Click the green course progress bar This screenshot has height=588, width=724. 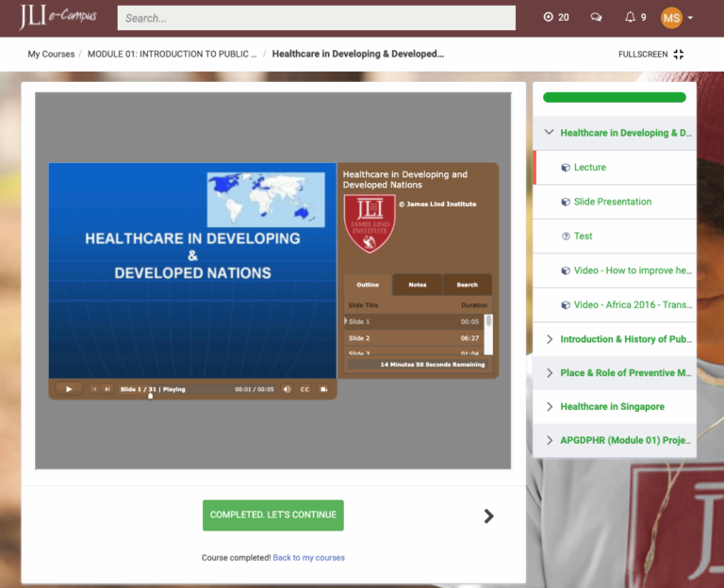[x=614, y=97]
